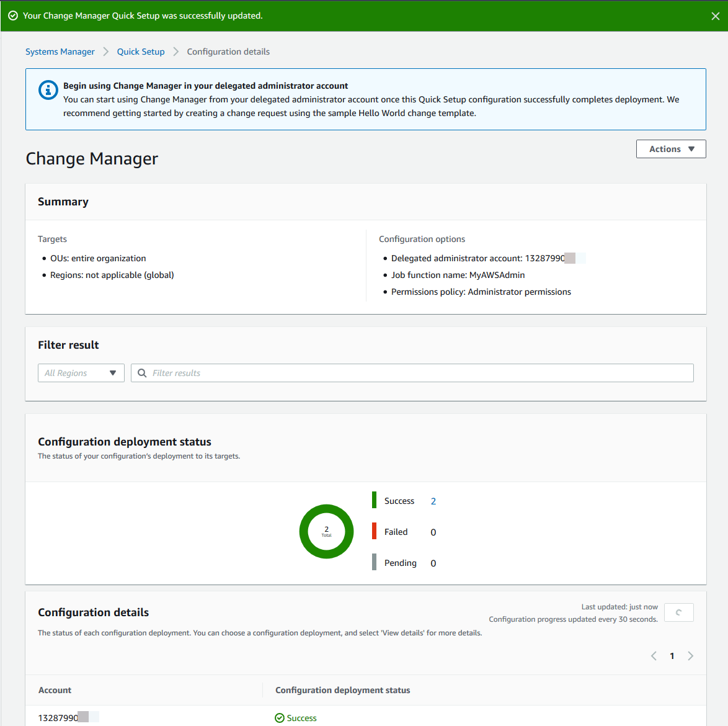Click the deployment status donut chart
Viewport: 728px width, 726px height.
(326, 531)
